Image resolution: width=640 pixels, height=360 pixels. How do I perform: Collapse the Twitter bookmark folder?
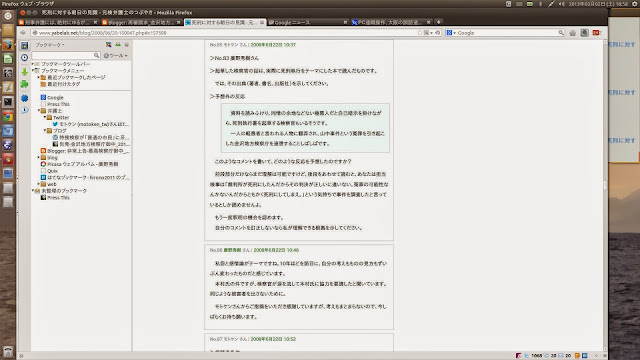(x=45, y=117)
